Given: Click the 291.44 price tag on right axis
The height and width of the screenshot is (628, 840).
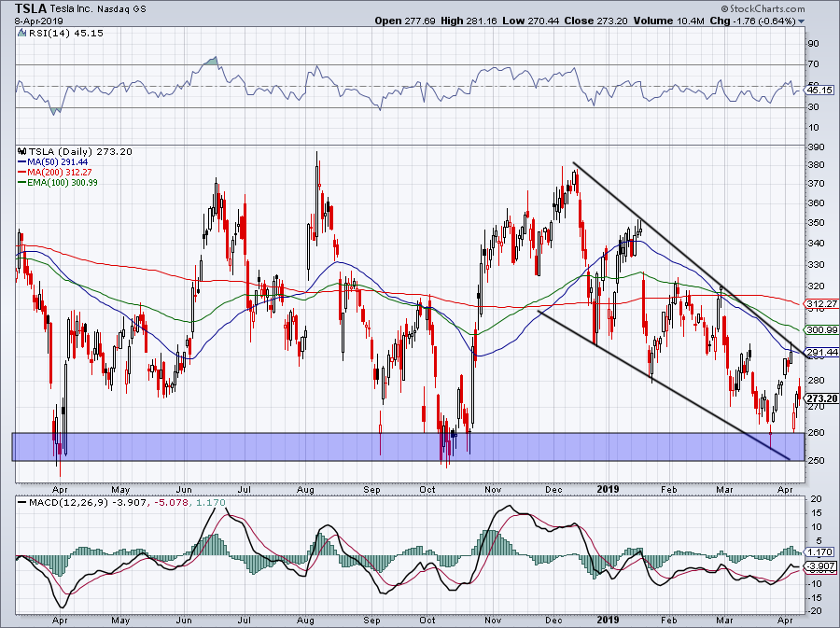Looking at the screenshot, I should click(x=821, y=352).
